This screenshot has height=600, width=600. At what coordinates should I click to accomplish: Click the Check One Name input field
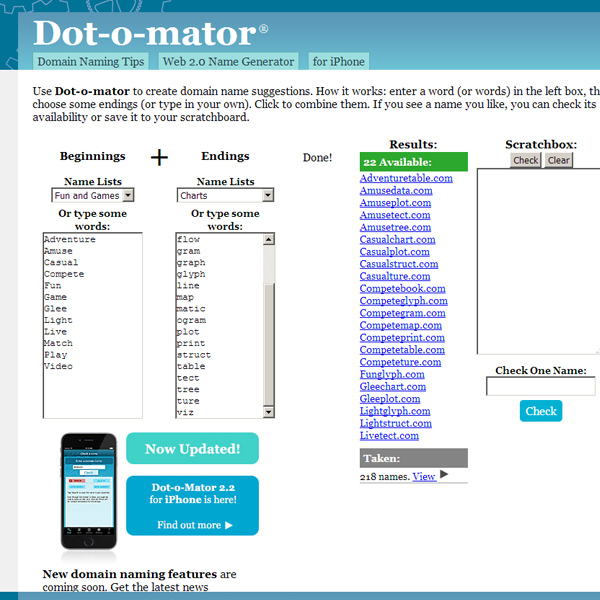[541, 386]
